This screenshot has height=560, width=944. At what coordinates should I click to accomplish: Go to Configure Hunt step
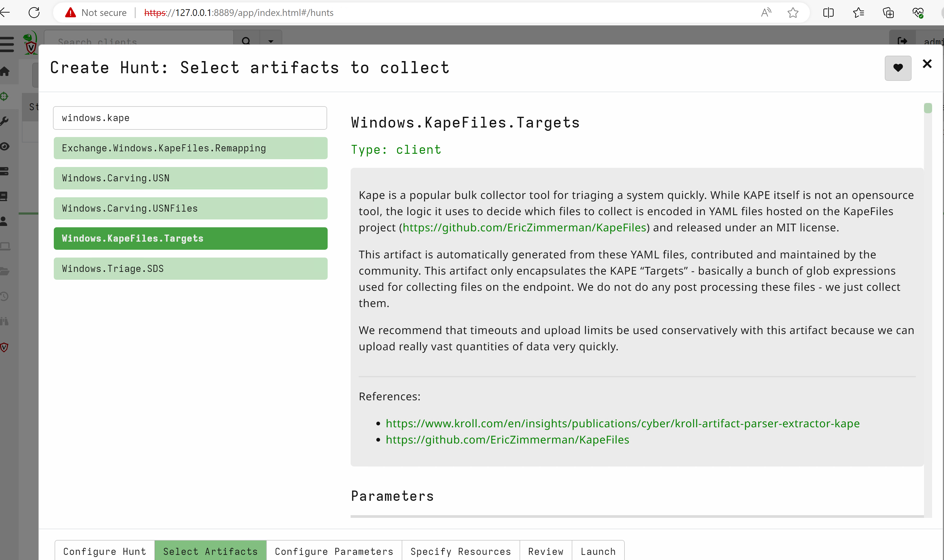105,551
